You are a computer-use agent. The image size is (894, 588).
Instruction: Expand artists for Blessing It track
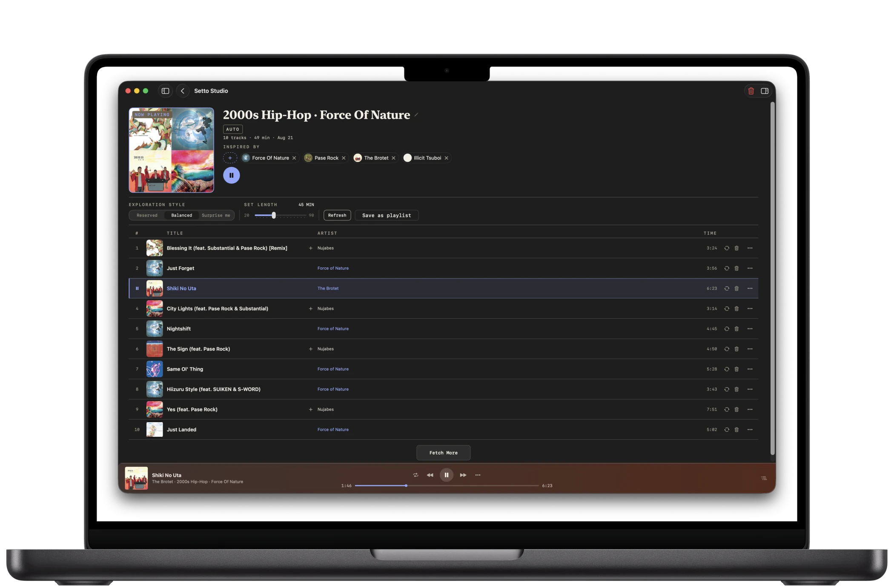(310, 248)
